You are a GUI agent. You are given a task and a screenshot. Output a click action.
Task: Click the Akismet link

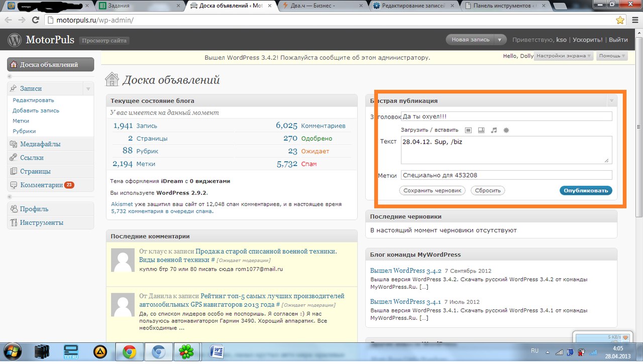coord(122,204)
